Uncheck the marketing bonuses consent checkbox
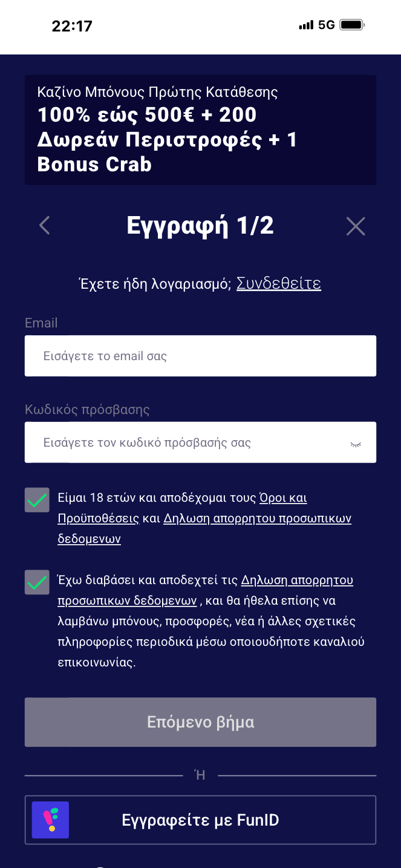This screenshot has height=868, width=401. point(37,582)
